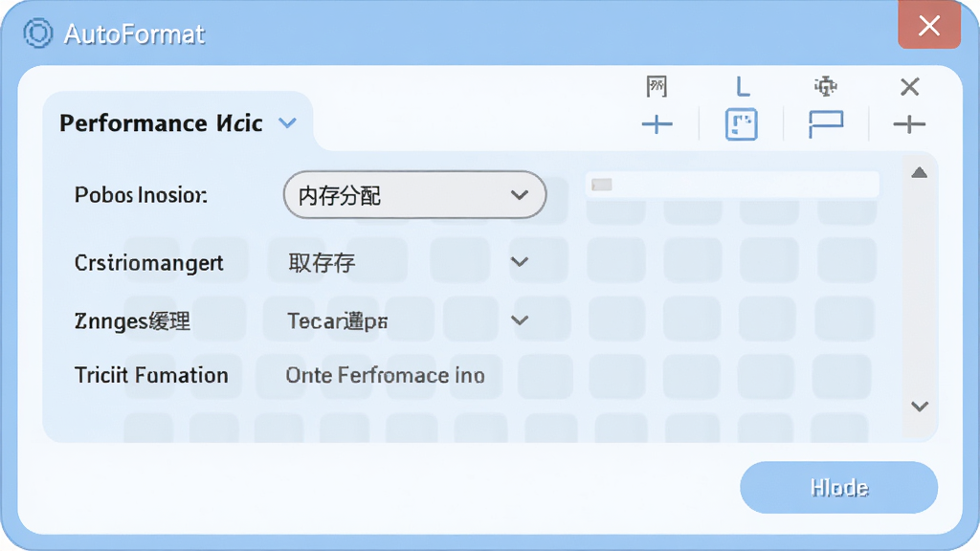Click the scrollbar down chevron
The image size is (980, 551).
[920, 407]
